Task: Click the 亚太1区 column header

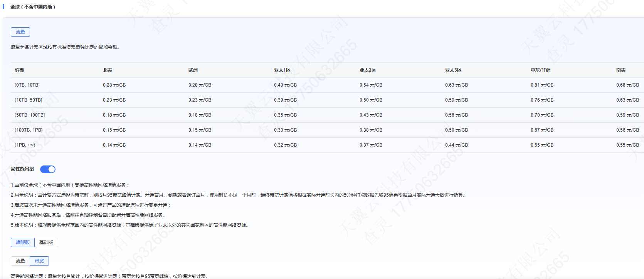Action: pos(282,70)
